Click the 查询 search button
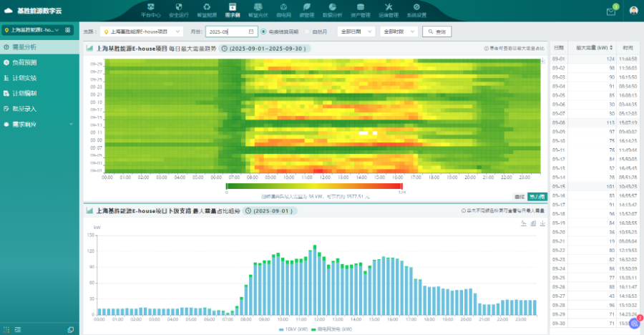This screenshot has height=335, width=644. pos(436,31)
